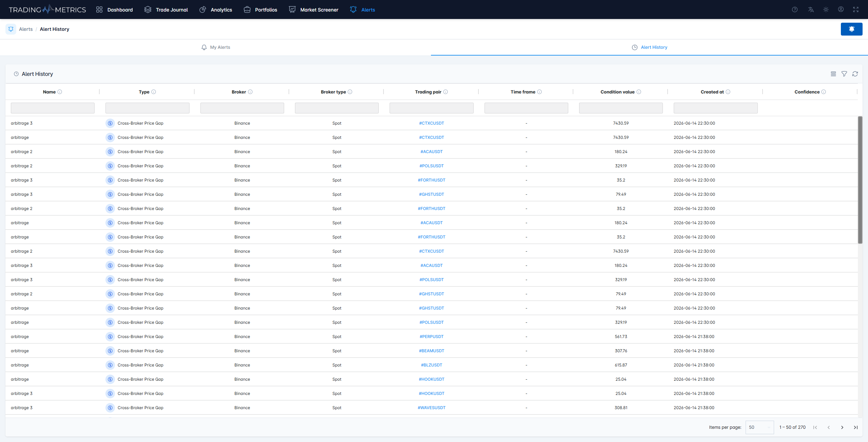The height and width of the screenshot is (442, 868).
Task: Click the Broker type filter input
Action: tap(337, 108)
